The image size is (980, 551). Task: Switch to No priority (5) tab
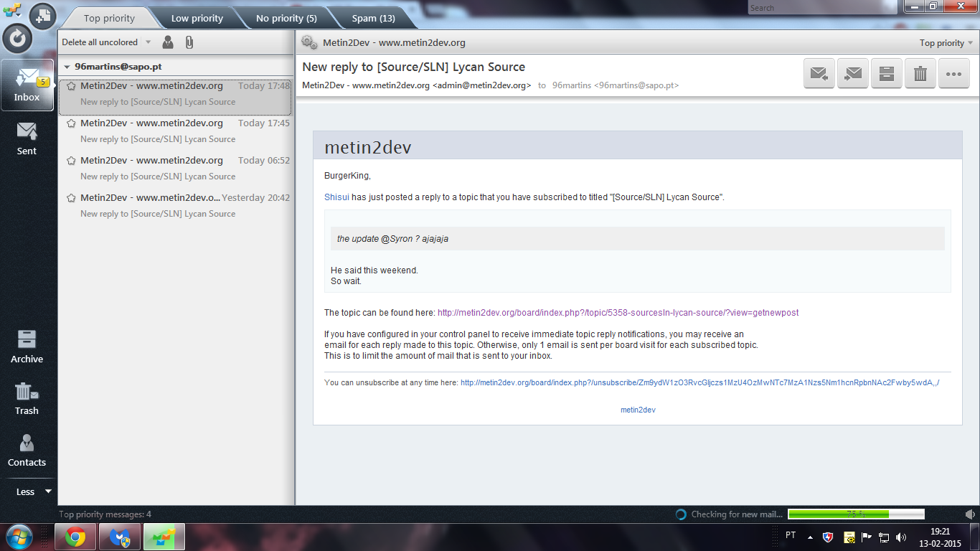286,18
